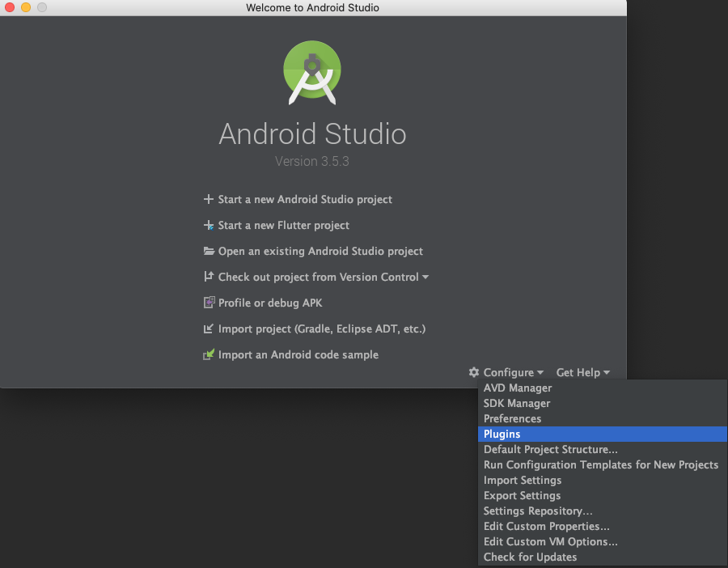The width and height of the screenshot is (728, 568).
Task: Select Edit Custom VM Options... entry
Action: 603,541
